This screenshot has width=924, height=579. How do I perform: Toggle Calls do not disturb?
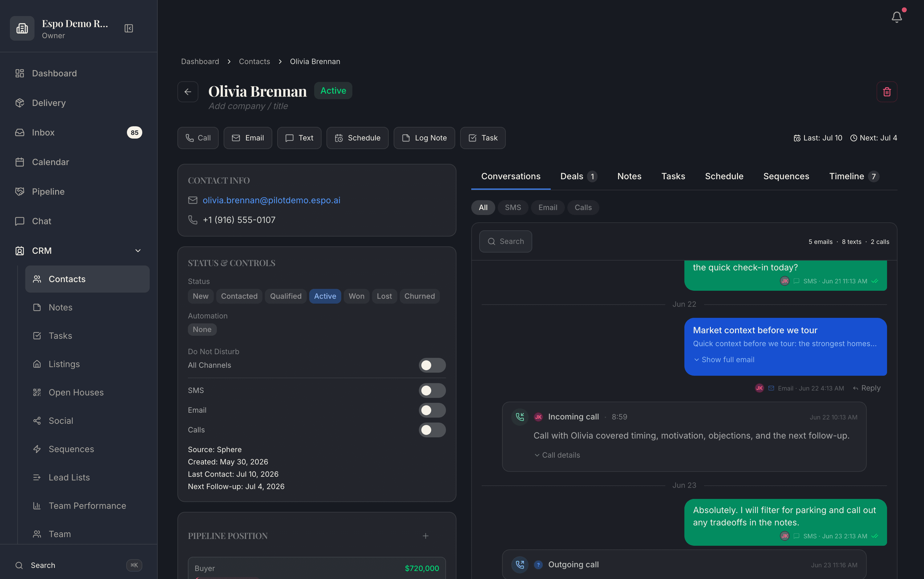coord(432,430)
